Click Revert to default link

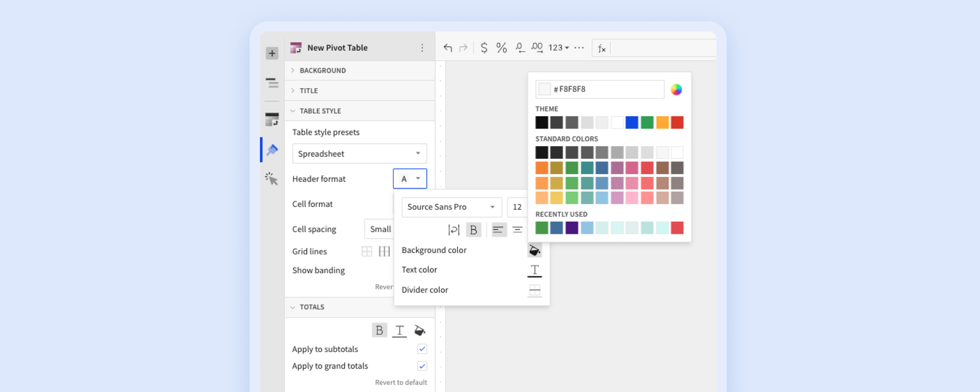click(x=401, y=382)
